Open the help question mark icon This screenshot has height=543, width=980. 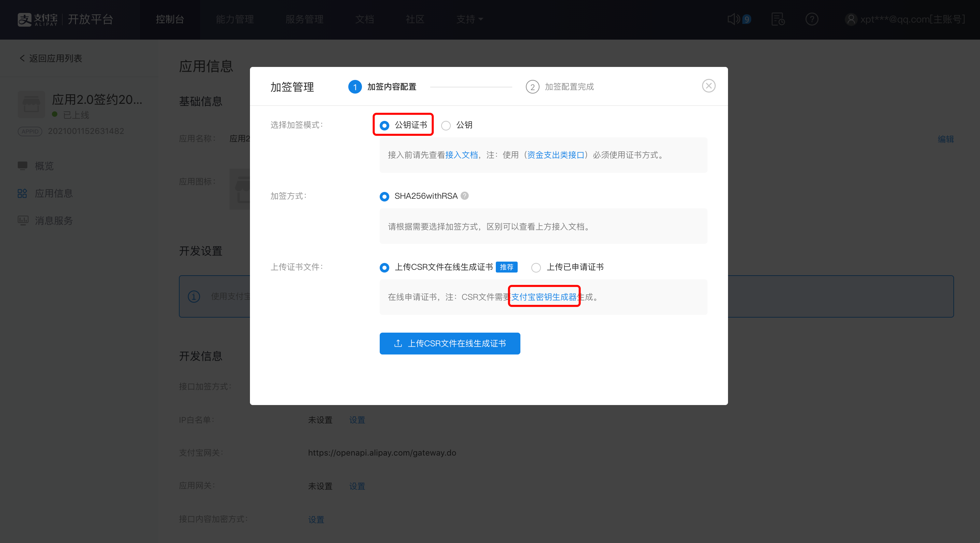click(x=811, y=19)
